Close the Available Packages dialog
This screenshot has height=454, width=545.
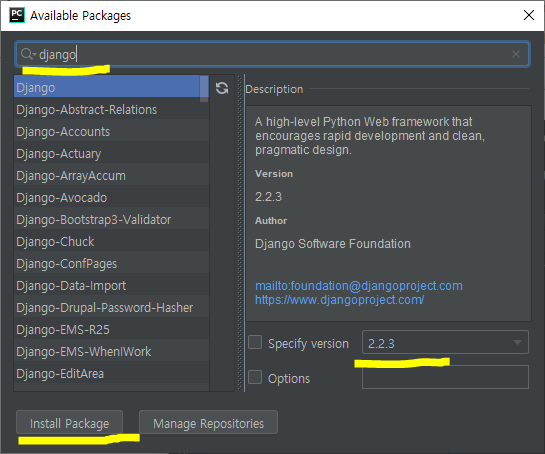pyautogui.click(x=529, y=15)
